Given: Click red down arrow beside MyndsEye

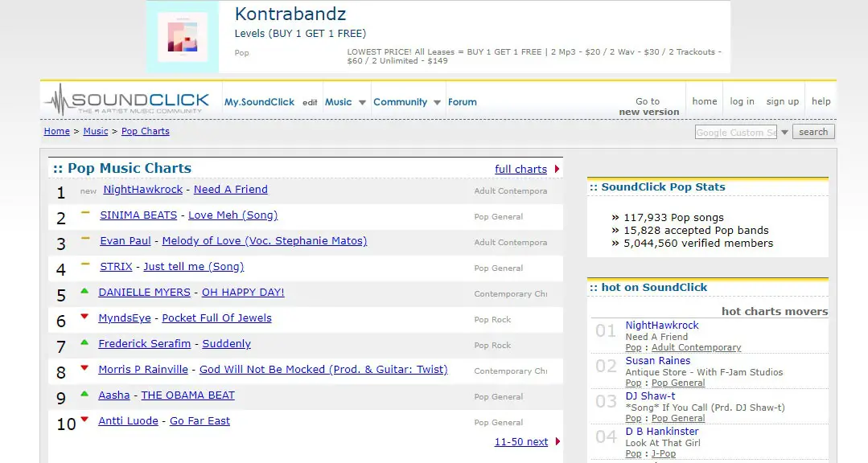Looking at the screenshot, I should pos(84,317).
